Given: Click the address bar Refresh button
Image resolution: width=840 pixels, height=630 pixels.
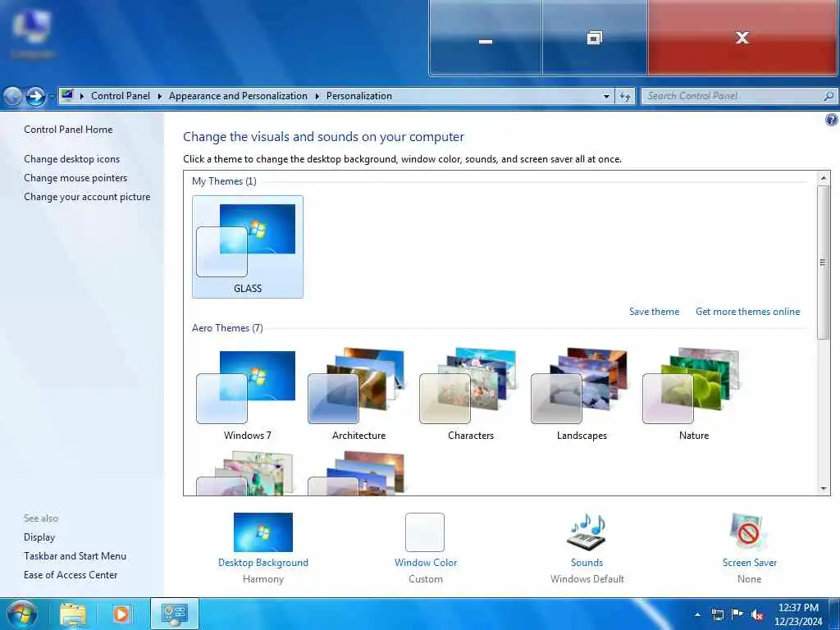Looking at the screenshot, I should pyautogui.click(x=624, y=97).
